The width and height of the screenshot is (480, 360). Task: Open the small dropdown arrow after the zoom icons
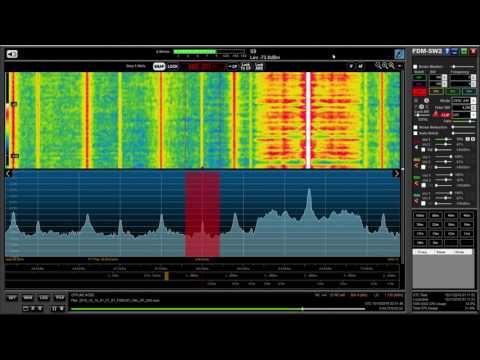point(400,66)
